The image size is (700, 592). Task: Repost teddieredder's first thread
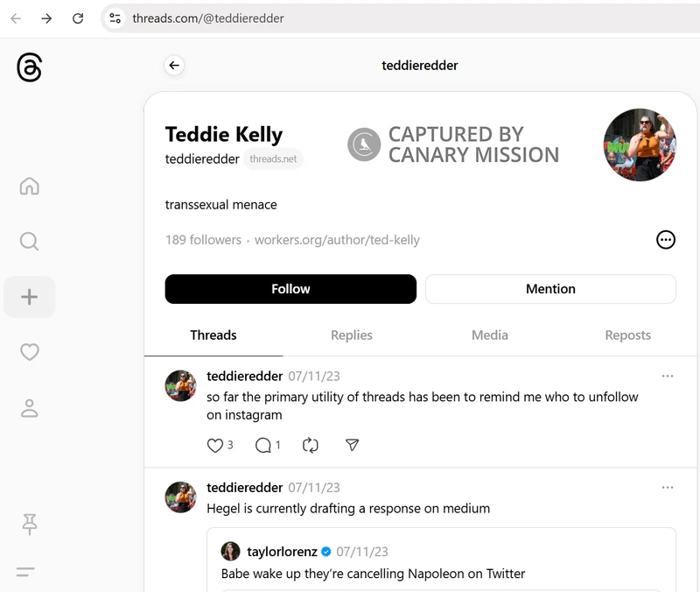tap(310, 445)
